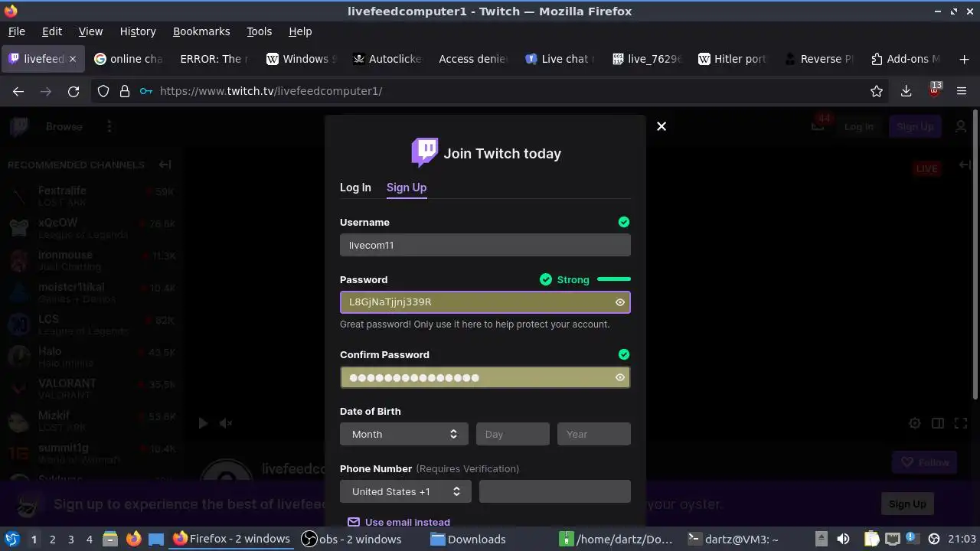The width and height of the screenshot is (980, 551).
Task: Click the 21:03 clock in taskbar
Action: 962,540
